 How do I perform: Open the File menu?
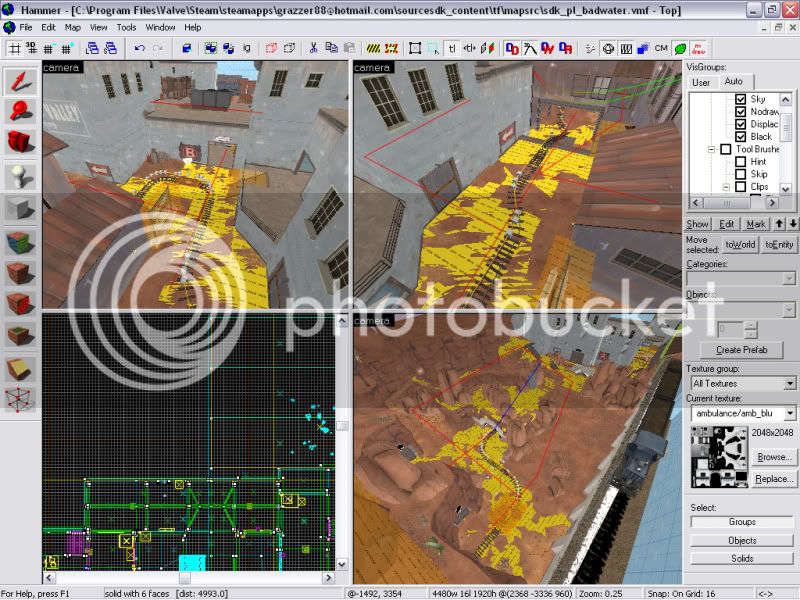coord(26,28)
